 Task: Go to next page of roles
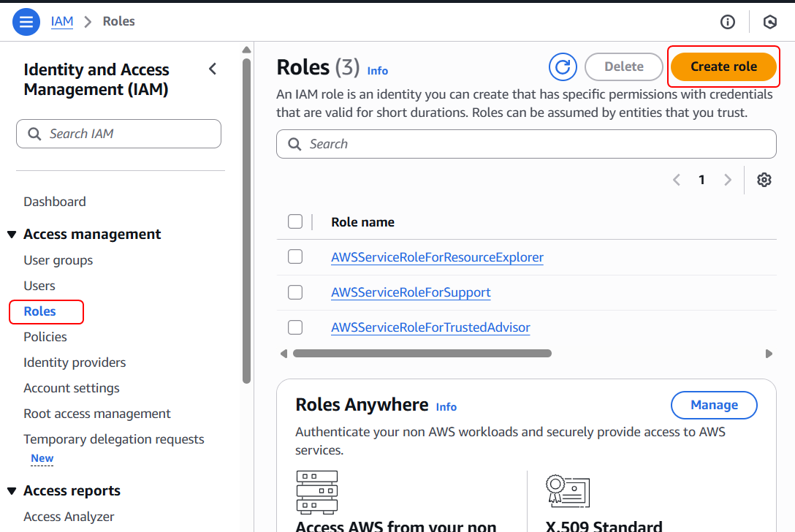tap(727, 180)
